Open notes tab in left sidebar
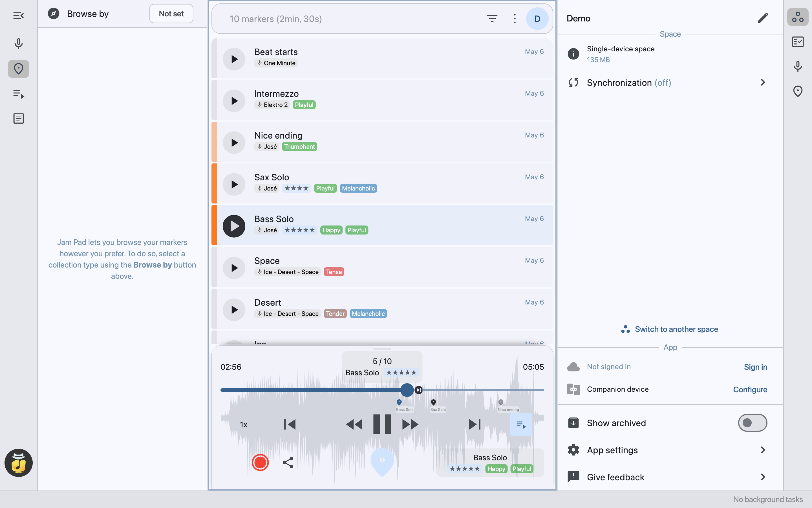This screenshot has width=812, height=508. (x=18, y=119)
